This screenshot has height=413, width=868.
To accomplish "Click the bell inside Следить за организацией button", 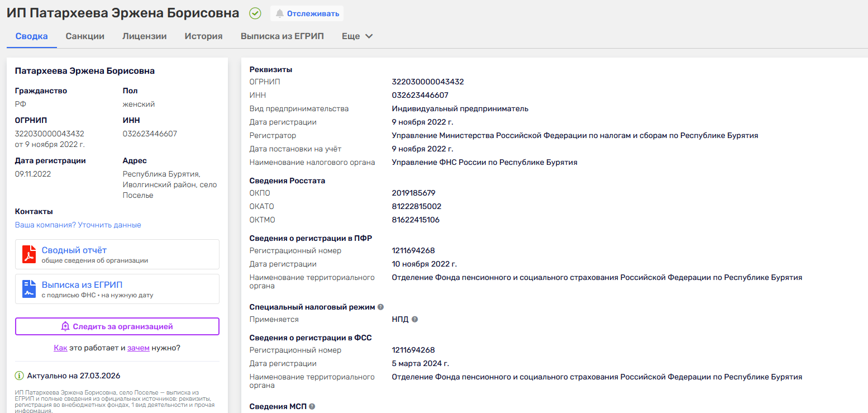I will pos(65,326).
